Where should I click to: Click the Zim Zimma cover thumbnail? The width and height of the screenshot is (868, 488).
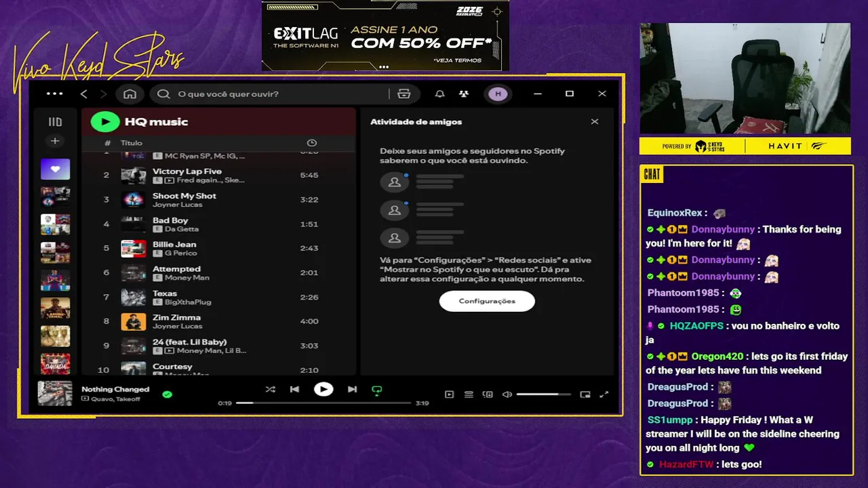[134, 322]
